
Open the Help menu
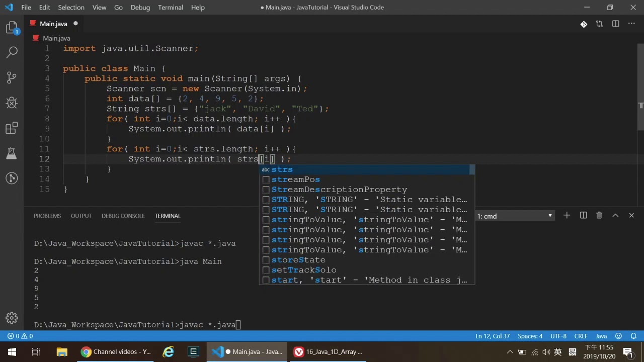(x=198, y=7)
